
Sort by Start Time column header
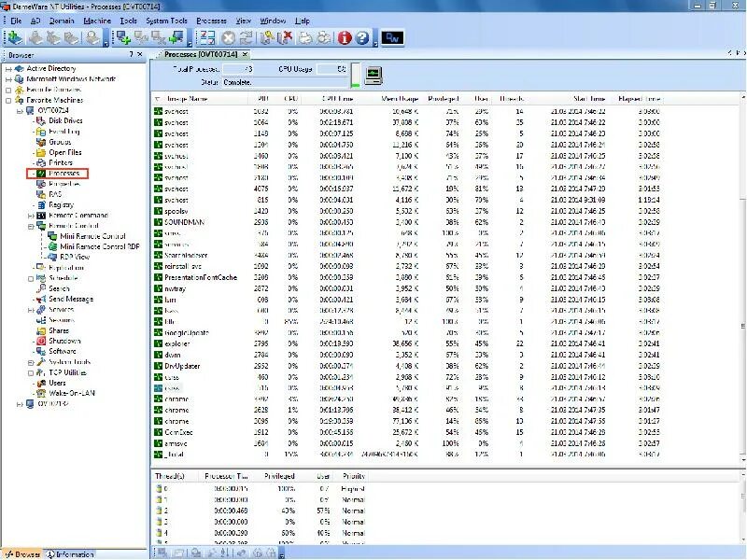coord(589,99)
